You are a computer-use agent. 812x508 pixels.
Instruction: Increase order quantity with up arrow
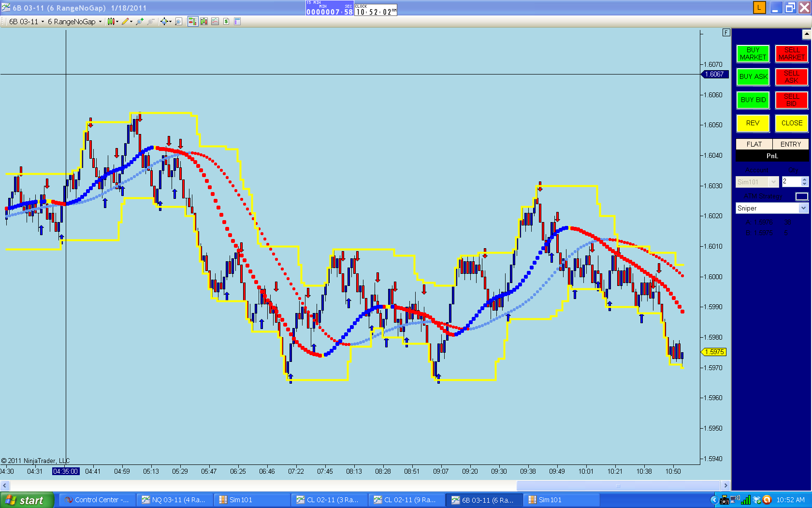point(805,179)
